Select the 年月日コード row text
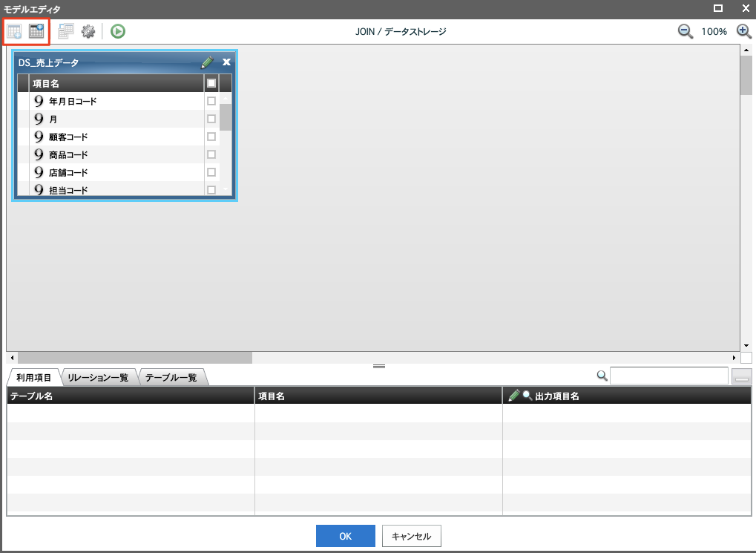The image size is (756, 553). click(x=73, y=102)
